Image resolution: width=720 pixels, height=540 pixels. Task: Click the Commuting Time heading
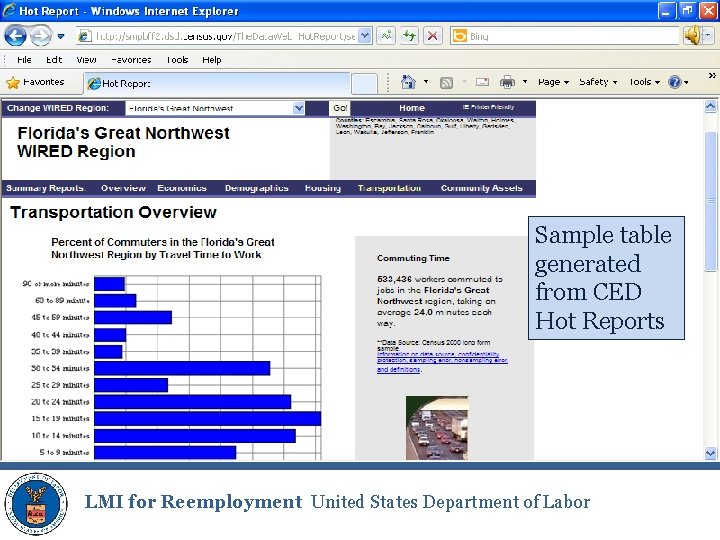coord(413,258)
